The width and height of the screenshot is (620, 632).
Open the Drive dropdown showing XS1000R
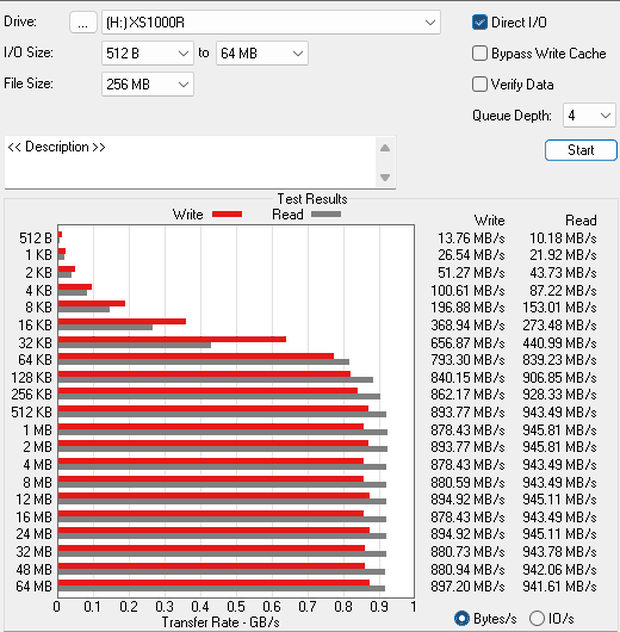coord(271,22)
